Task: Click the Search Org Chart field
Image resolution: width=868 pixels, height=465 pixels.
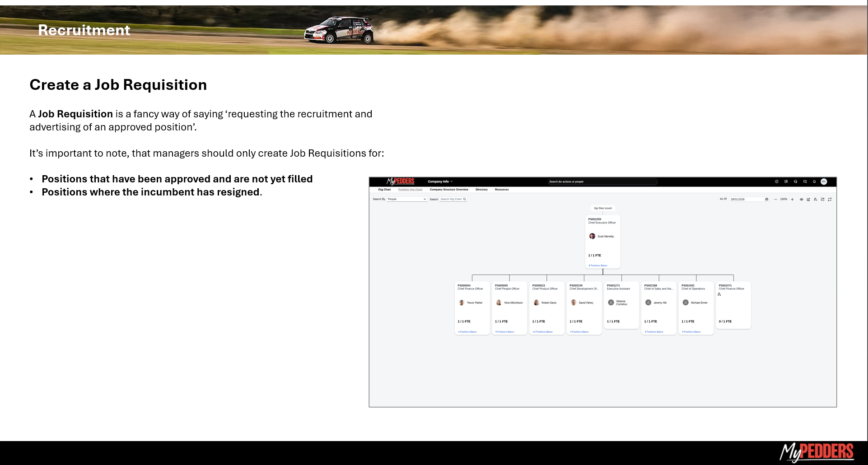Action: point(452,199)
